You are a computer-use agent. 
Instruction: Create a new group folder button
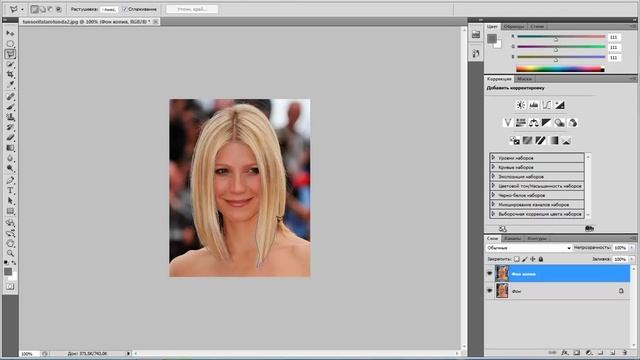click(x=601, y=353)
